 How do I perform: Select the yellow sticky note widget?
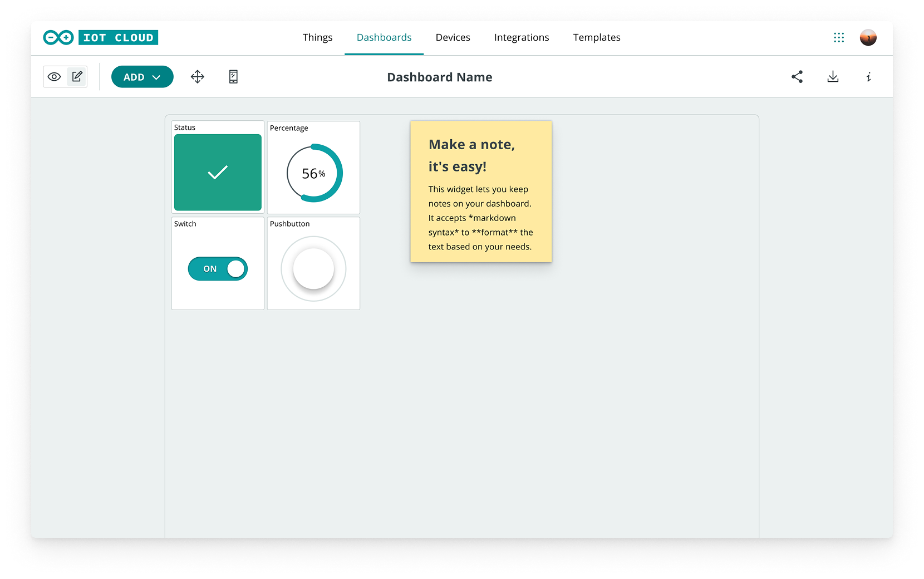coord(481,192)
